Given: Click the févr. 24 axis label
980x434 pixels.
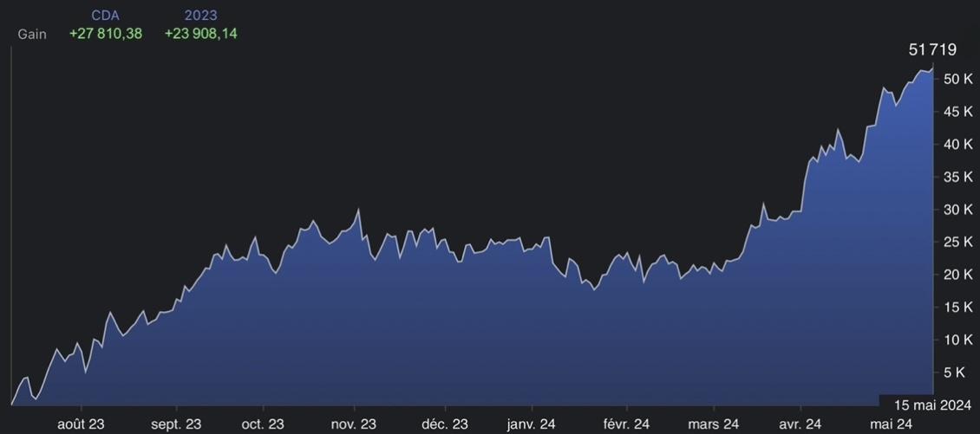Looking at the screenshot, I should 626,424.
